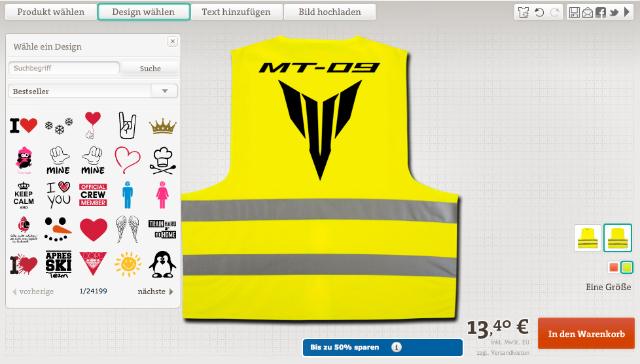Share the design on Facebook
Viewport: 640px width, 364px height.
pyautogui.click(x=600, y=12)
